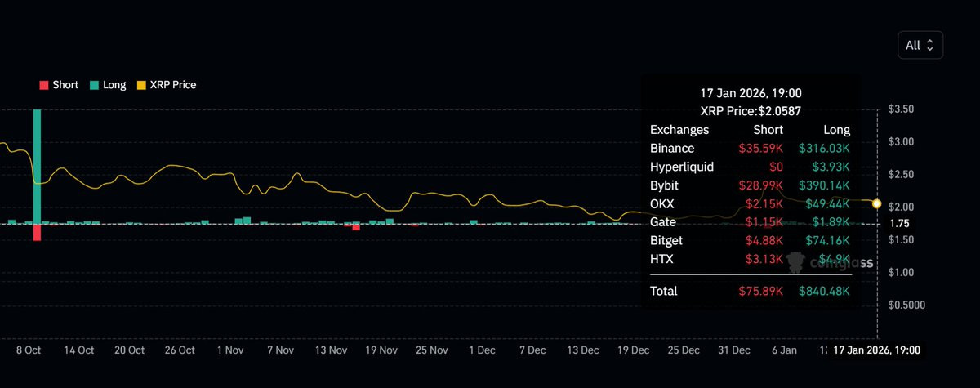Click the XRP Price:$2.0587 tooltip line

(x=750, y=111)
